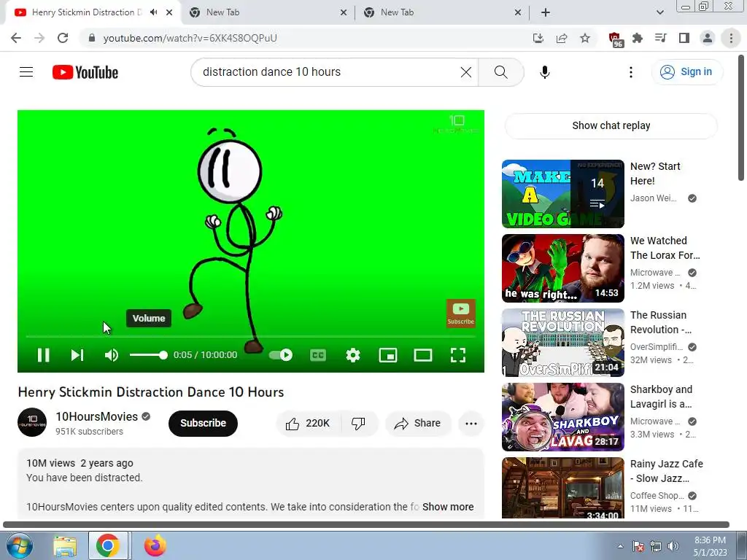Go back in browser history

(16, 38)
